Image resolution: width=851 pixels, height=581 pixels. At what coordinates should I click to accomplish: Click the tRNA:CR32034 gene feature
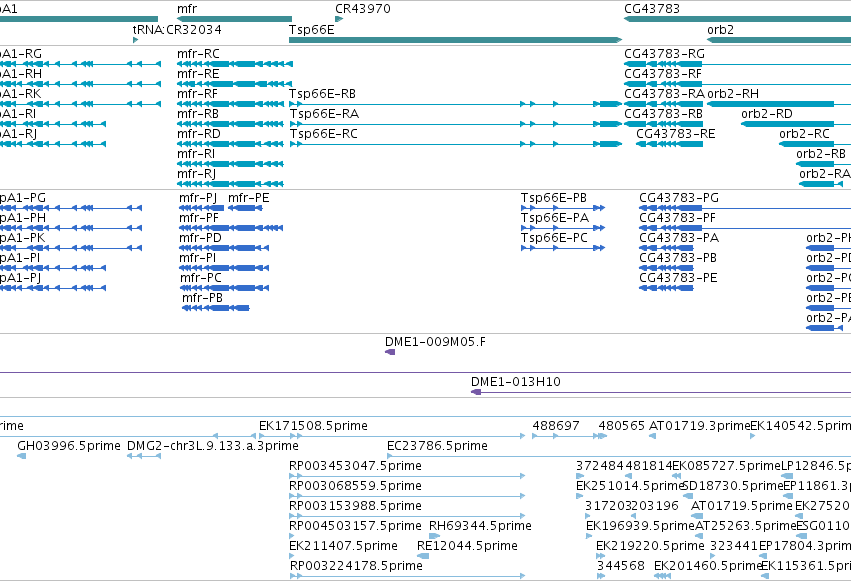[x=136, y=40]
